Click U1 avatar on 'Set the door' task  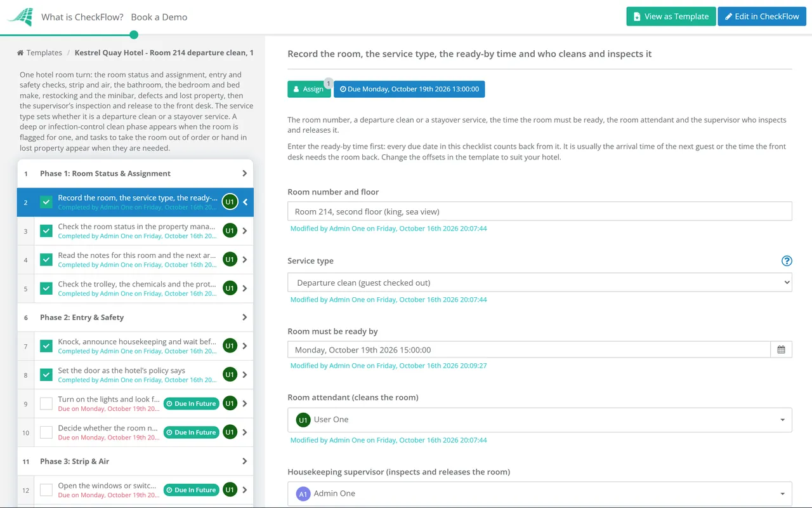(x=230, y=375)
